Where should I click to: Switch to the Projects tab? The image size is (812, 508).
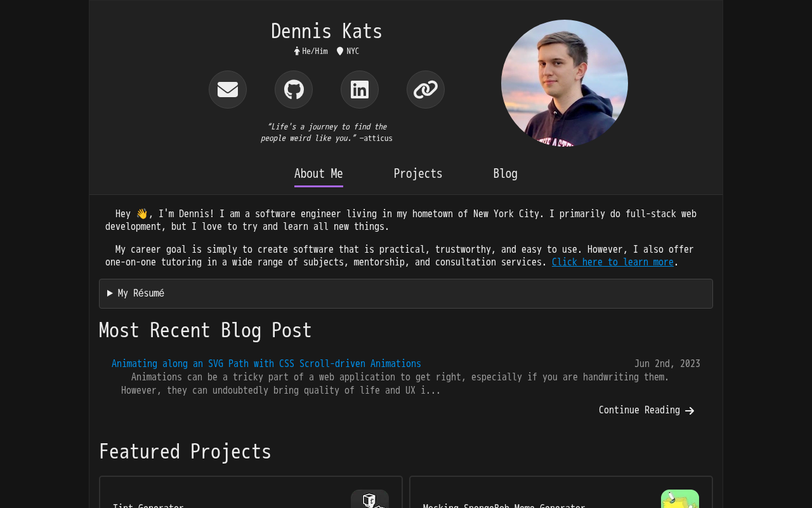pos(418,174)
